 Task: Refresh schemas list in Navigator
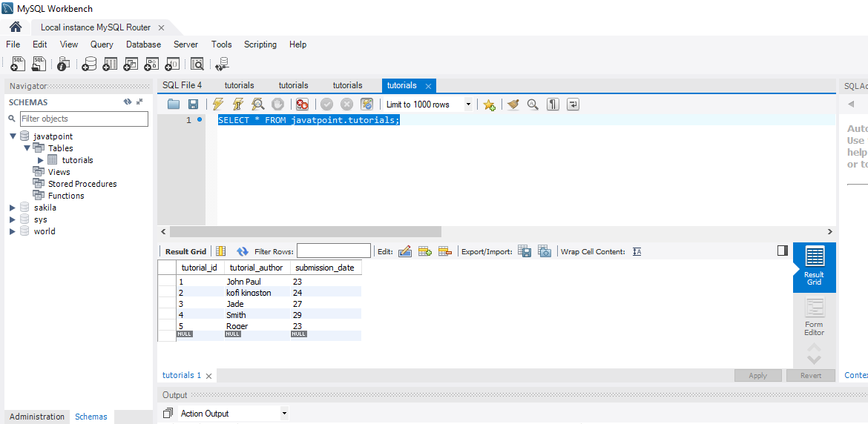click(128, 102)
